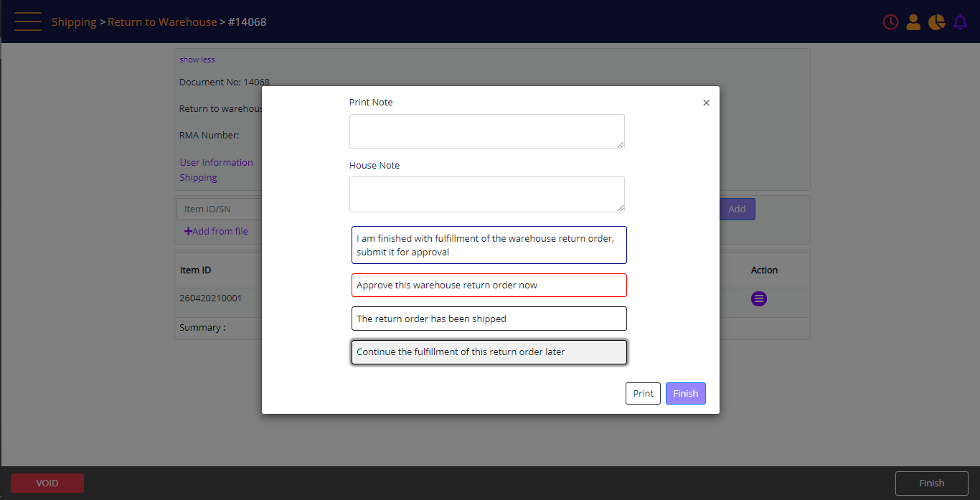Open the hamburger navigation menu
This screenshot has height=500, width=980.
click(x=28, y=22)
